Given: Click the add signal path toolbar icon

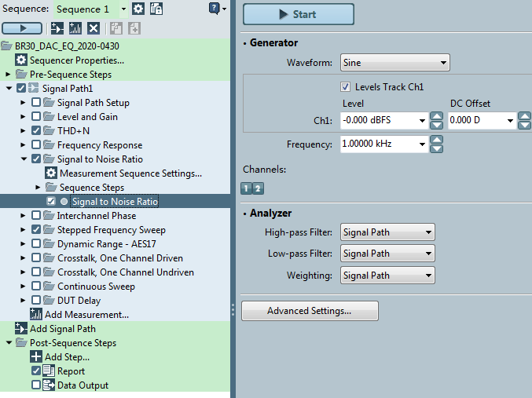Looking at the screenshot, I should tap(57, 28).
